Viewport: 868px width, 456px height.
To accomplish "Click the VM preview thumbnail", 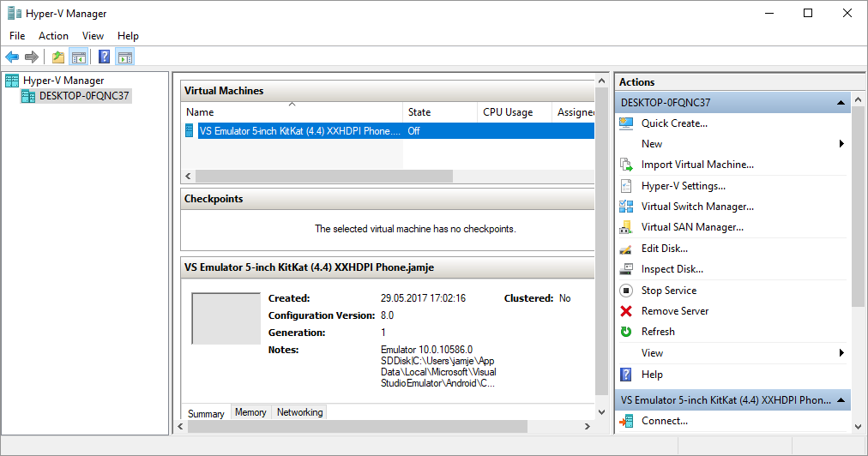I will [x=226, y=319].
